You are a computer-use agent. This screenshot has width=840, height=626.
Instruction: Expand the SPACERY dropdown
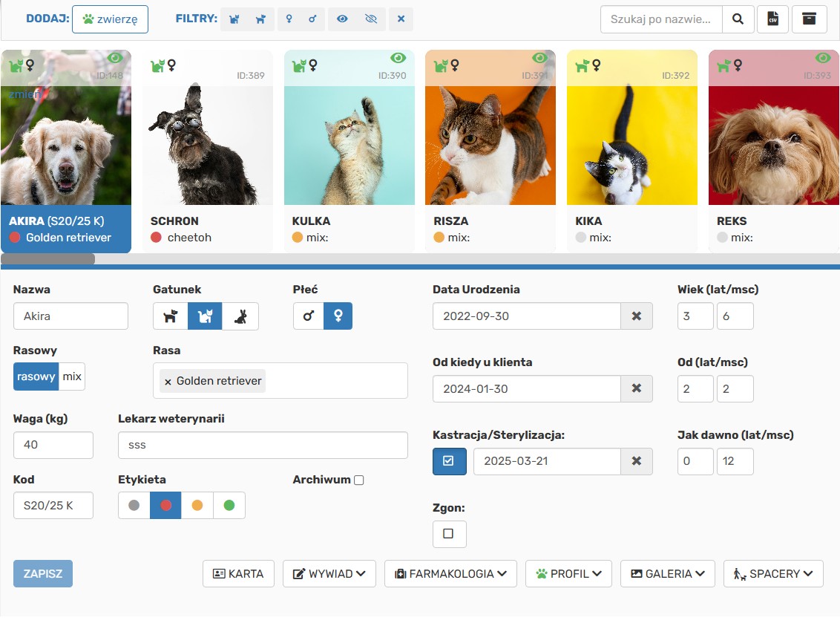pos(772,574)
